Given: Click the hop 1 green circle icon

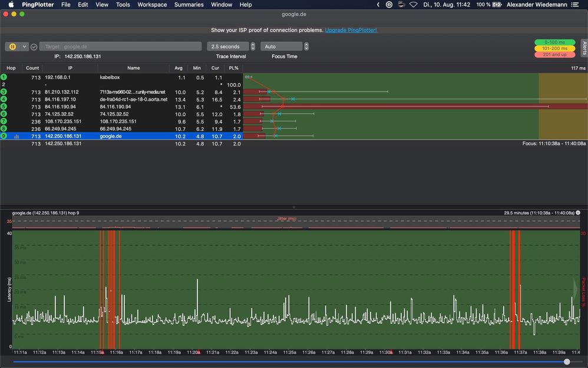Looking at the screenshot, I should point(4,77).
